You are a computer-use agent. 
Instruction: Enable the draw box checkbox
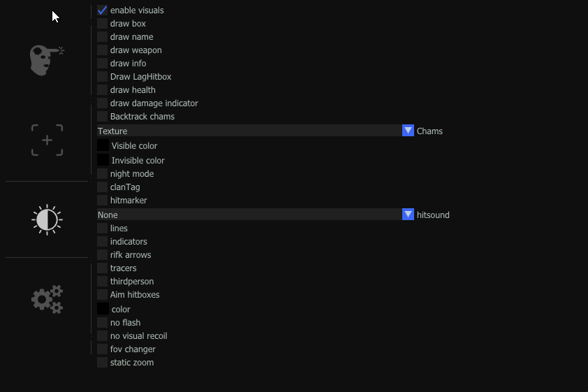tap(103, 24)
